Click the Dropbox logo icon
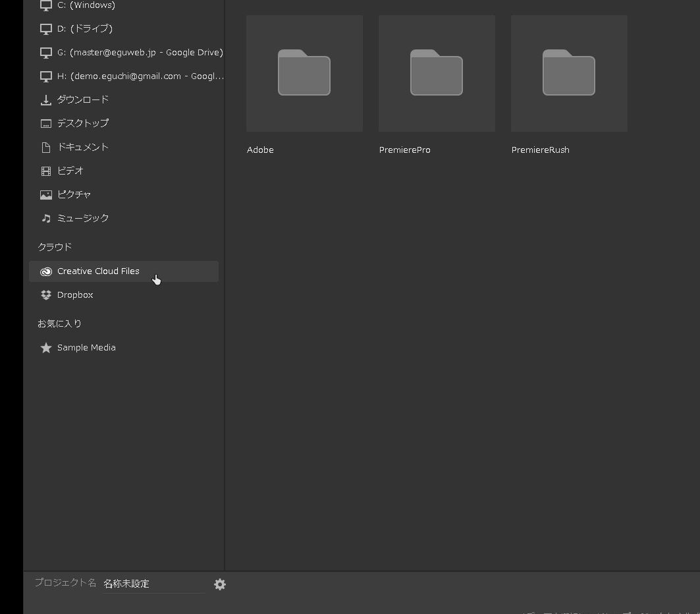 [46, 295]
